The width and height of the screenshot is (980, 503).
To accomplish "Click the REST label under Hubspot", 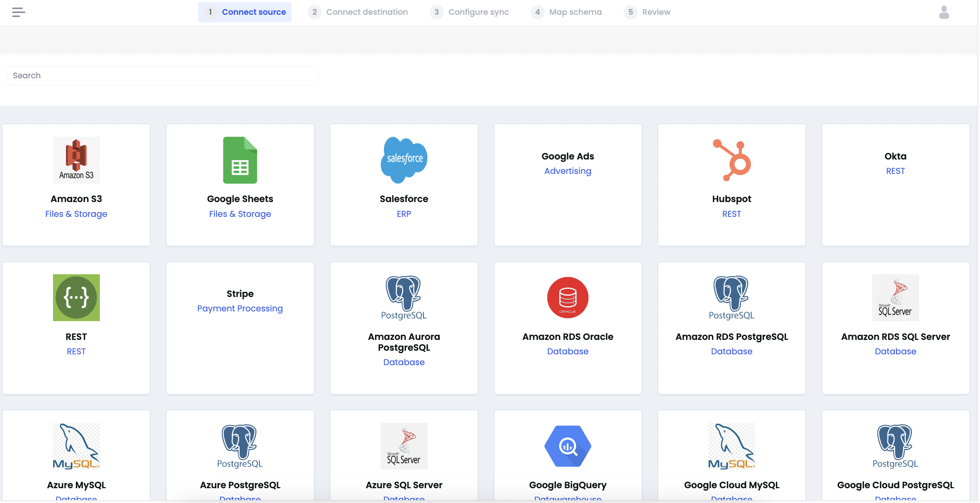I will 732,214.
